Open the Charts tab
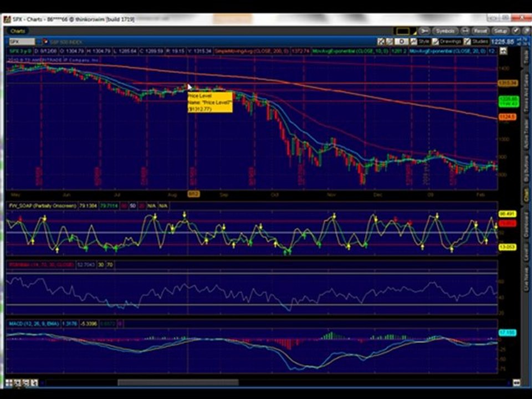The width and height of the screenshot is (532, 399). pos(17,31)
